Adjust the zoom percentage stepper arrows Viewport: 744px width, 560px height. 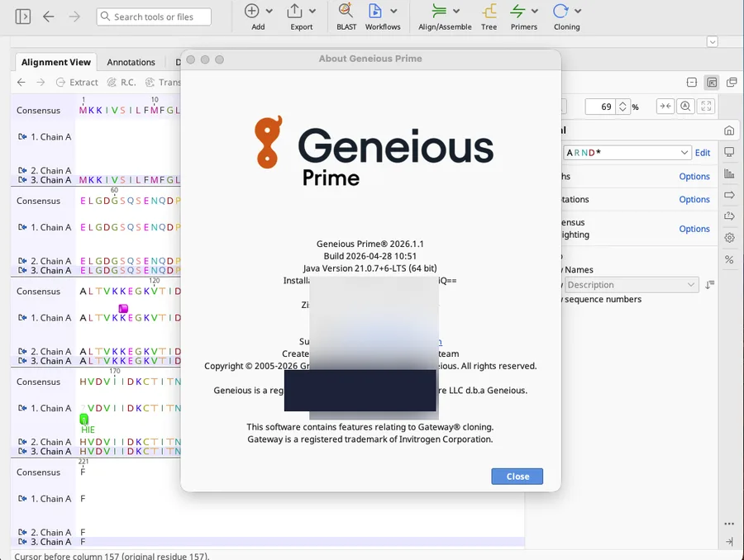pyautogui.click(x=622, y=107)
